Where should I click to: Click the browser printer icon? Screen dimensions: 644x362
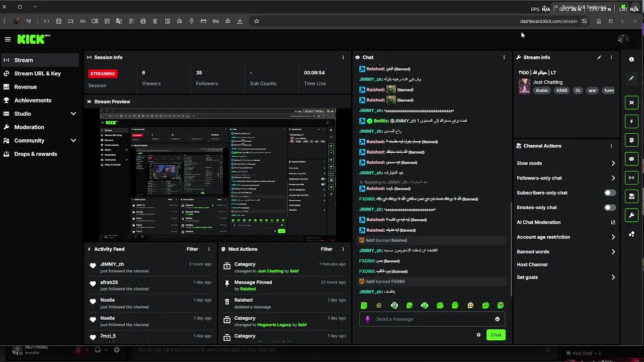143,21
